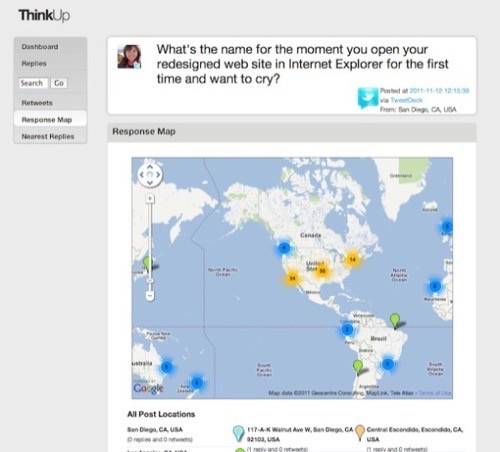Click the map zoom slider track
The height and width of the screenshot is (452, 500).
click(x=150, y=247)
